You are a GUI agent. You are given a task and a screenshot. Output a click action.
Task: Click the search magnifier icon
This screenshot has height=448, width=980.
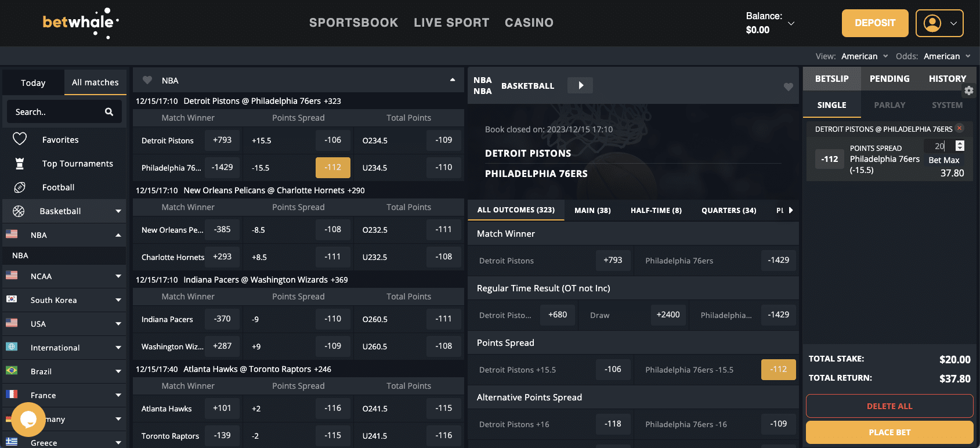(x=109, y=112)
